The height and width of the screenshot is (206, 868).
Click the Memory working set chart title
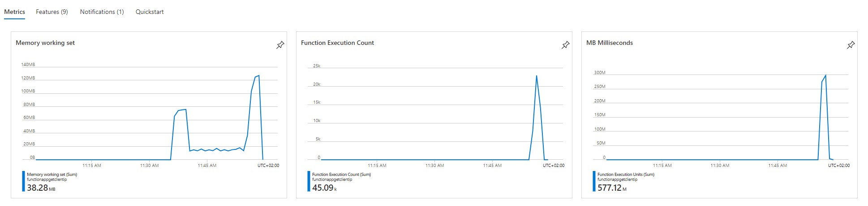pos(45,43)
